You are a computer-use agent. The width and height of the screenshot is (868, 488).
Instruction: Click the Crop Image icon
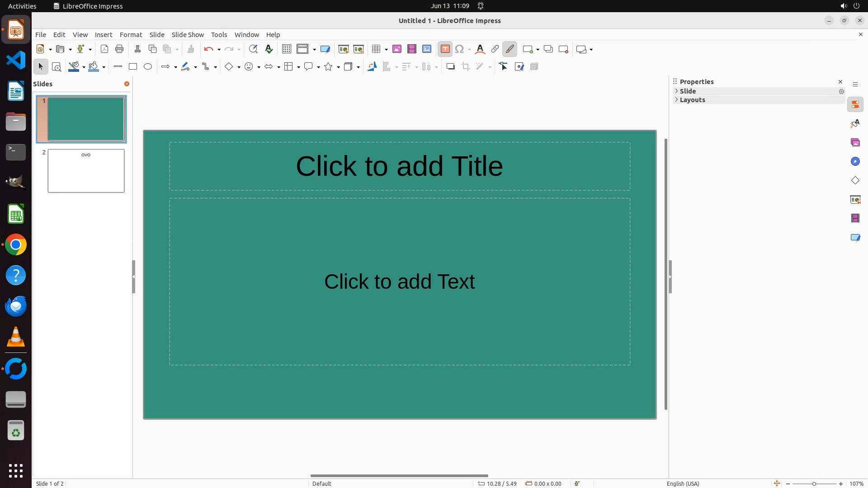click(x=466, y=67)
